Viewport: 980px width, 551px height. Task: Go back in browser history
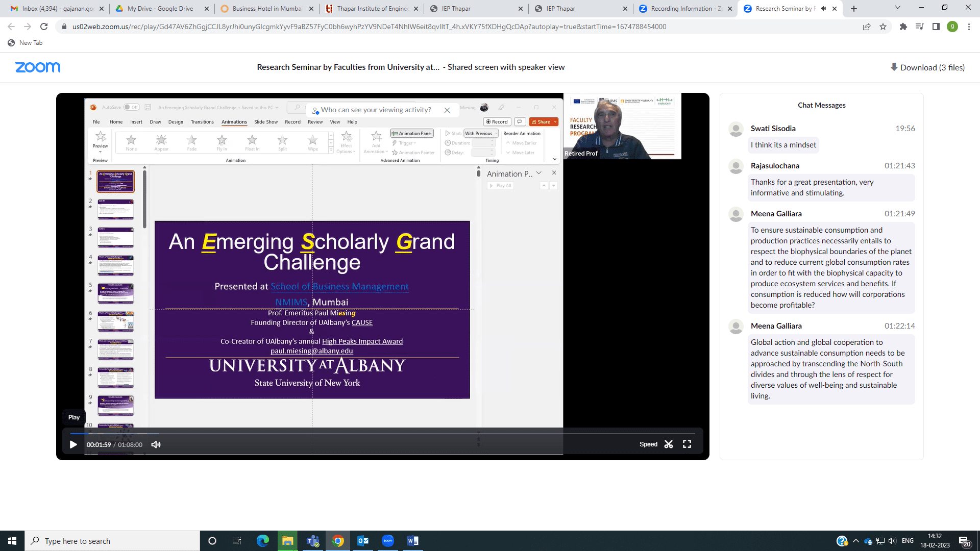11,27
